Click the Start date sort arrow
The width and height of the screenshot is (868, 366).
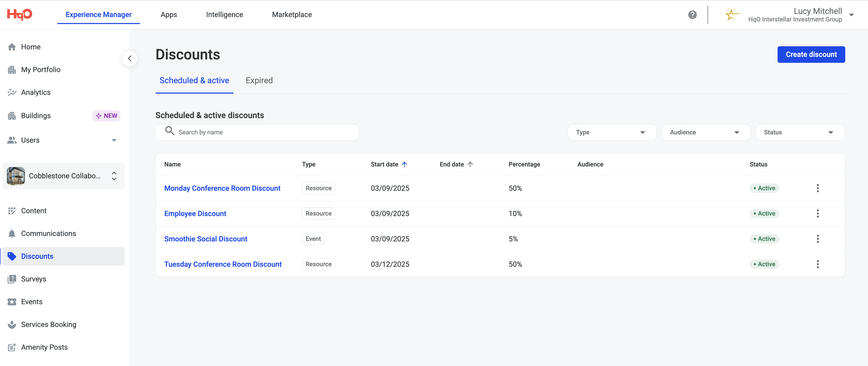coord(404,164)
